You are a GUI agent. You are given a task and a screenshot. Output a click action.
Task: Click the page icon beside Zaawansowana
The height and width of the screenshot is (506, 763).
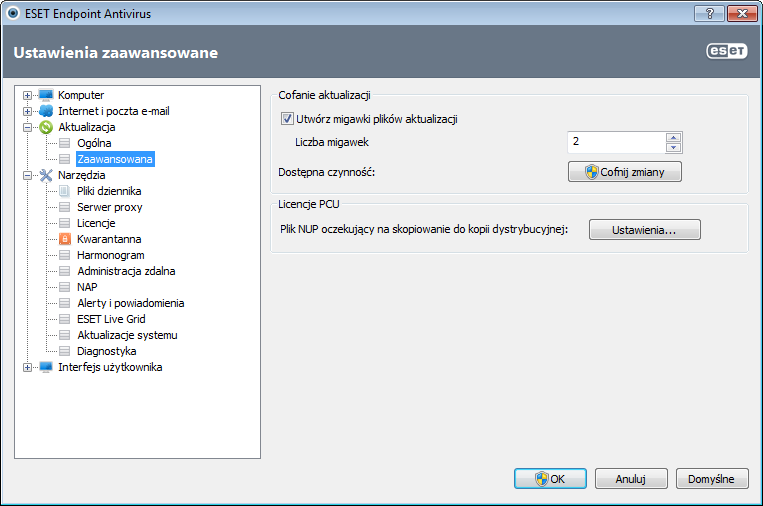(x=64, y=159)
